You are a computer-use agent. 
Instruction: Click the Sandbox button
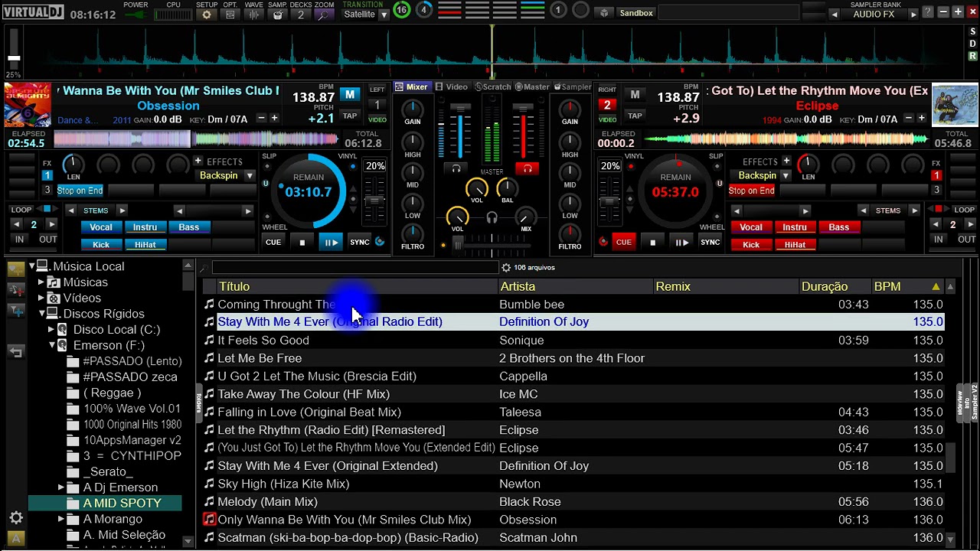pyautogui.click(x=636, y=13)
